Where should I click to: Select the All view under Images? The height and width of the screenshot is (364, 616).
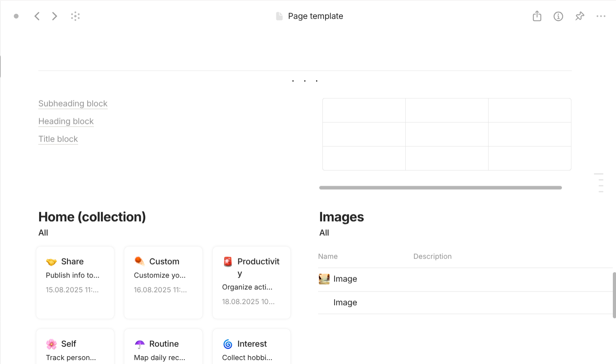[324, 233]
